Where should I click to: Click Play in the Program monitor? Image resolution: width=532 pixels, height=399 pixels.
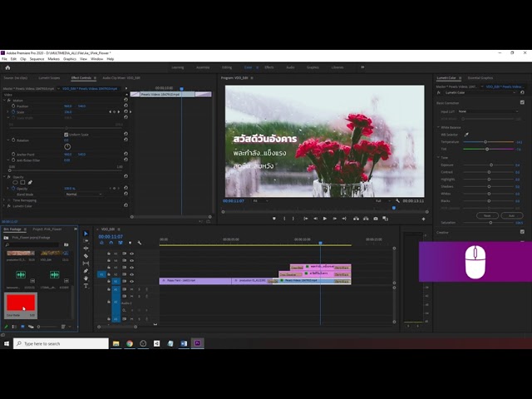pos(325,219)
